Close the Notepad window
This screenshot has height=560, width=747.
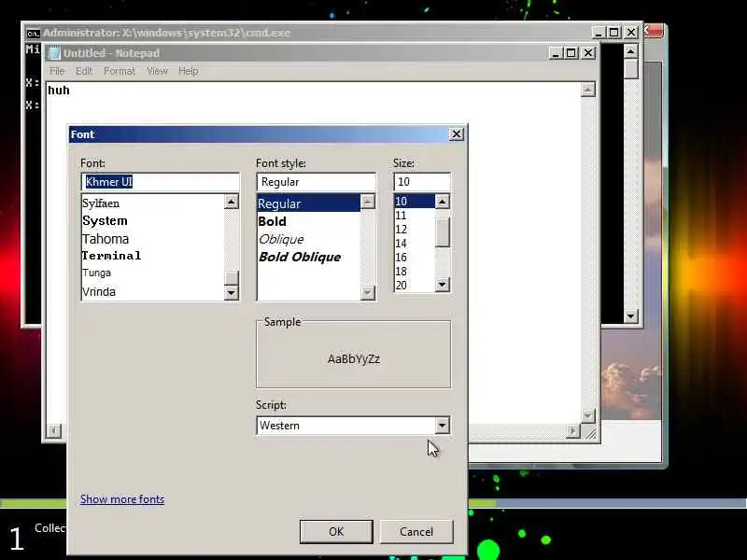click(x=588, y=53)
